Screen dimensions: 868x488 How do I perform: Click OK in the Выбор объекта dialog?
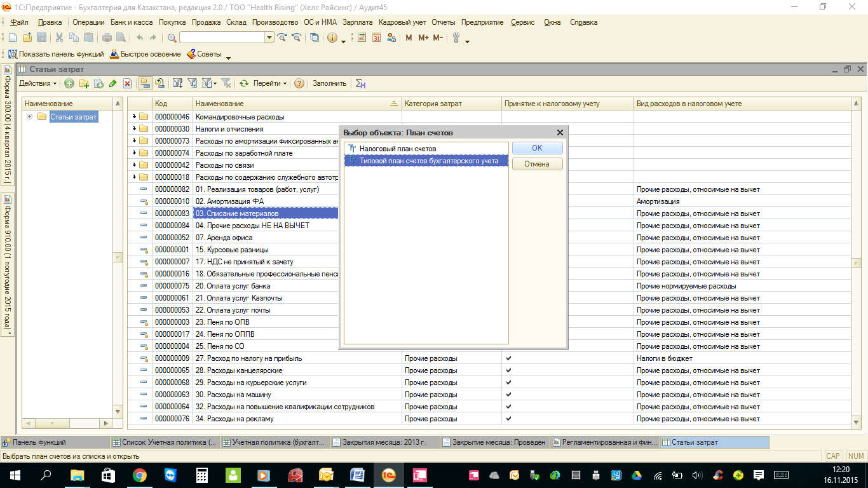(538, 148)
